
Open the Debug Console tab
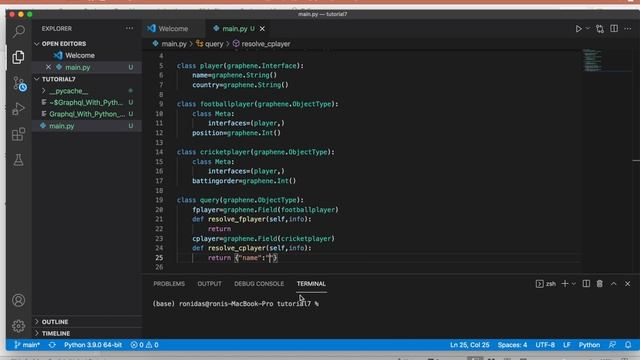click(x=259, y=284)
